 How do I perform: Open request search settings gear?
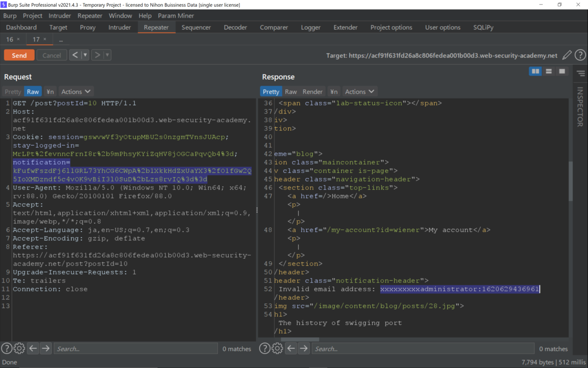click(x=19, y=348)
